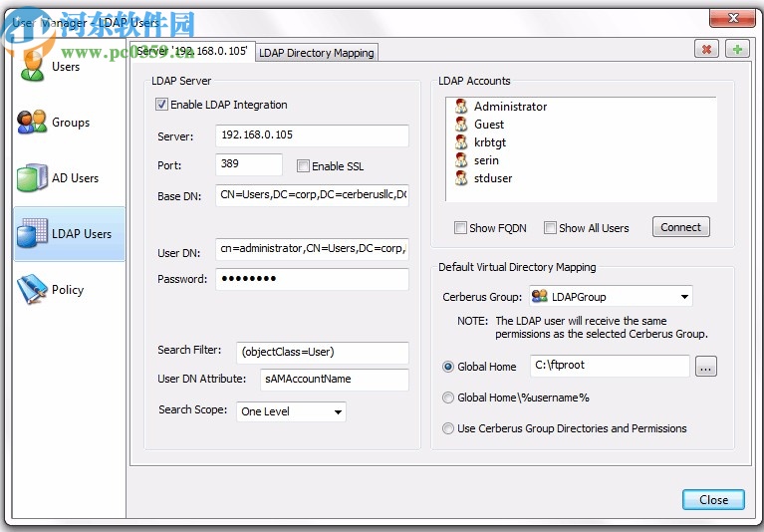The width and height of the screenshot is (764, 532).
Task: Click the Global Home path field C:\ftproot
Action: point(610,366)
